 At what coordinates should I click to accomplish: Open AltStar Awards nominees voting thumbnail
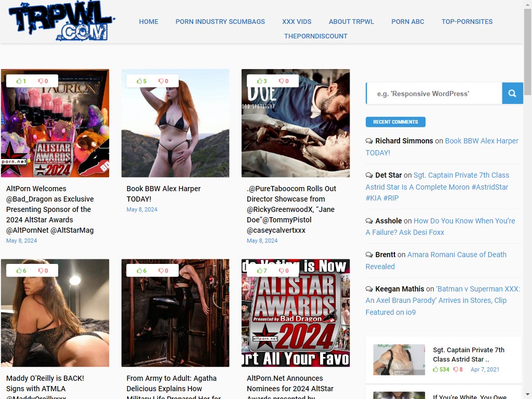click(296, 313)
